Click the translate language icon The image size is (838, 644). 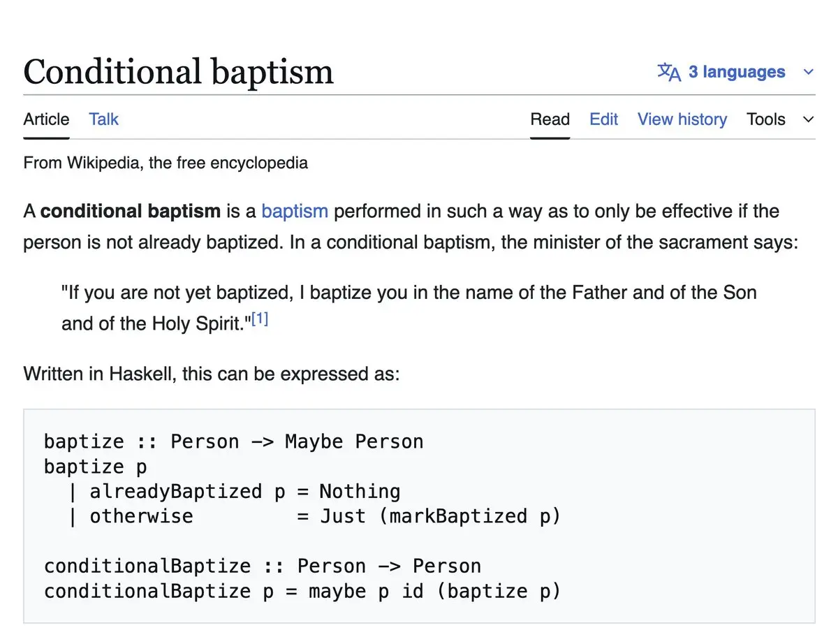coord(668,72)
